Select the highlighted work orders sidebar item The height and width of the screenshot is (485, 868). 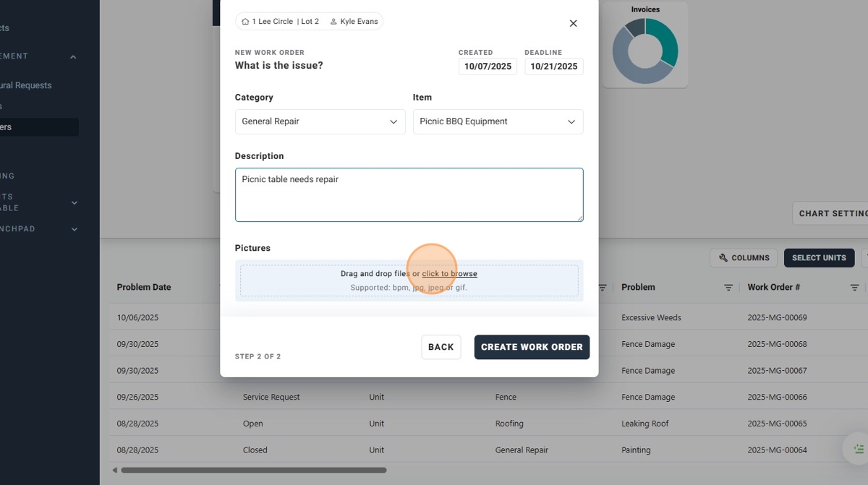[39, 127]
